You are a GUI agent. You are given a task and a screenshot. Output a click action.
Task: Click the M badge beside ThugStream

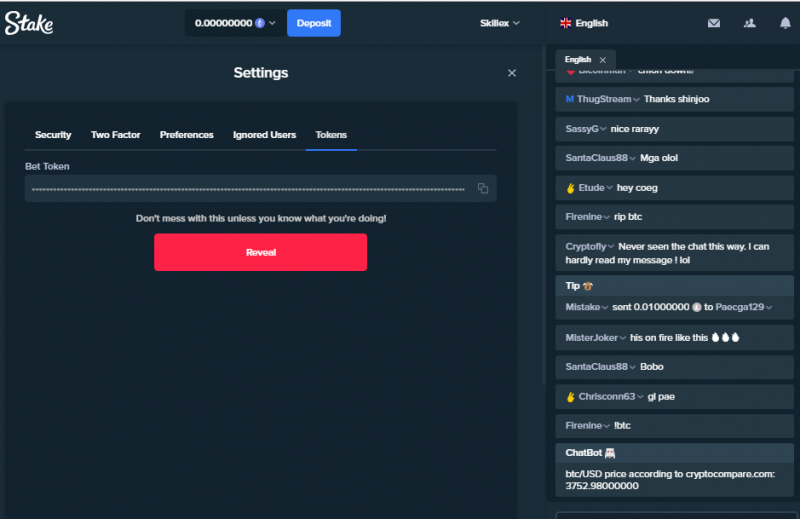click(569, 99)
